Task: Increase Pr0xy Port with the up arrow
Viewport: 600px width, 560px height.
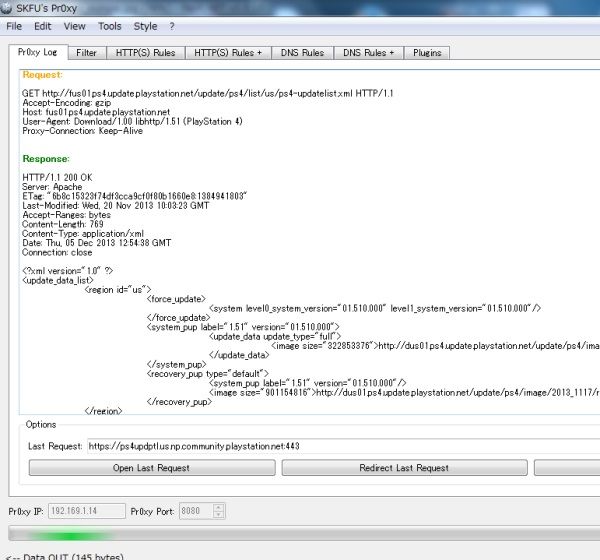Action: click(218, 508)
